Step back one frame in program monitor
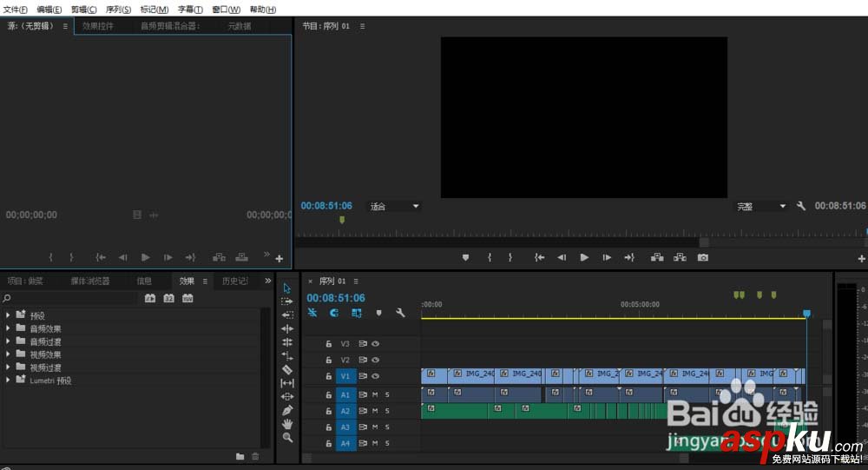The image size is (868, 470). click(x=562, y=258)
